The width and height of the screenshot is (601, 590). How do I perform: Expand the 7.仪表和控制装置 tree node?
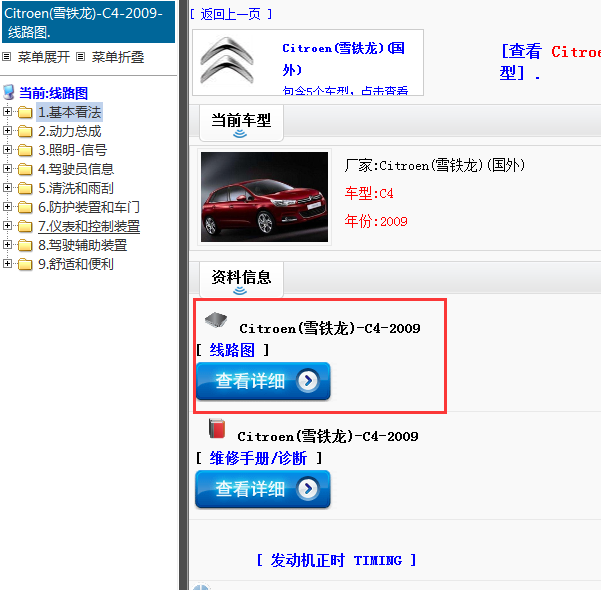[x=7, y=226]
